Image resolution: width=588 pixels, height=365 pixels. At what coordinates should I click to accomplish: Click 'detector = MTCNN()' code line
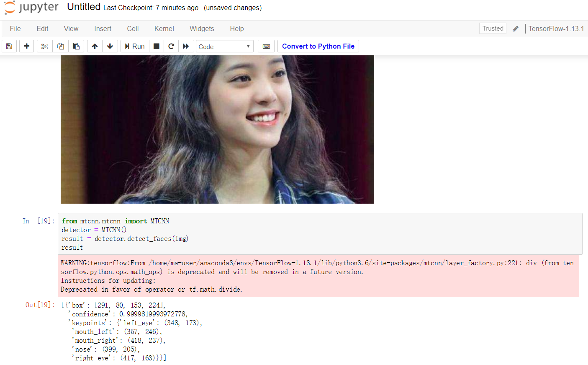94,230
